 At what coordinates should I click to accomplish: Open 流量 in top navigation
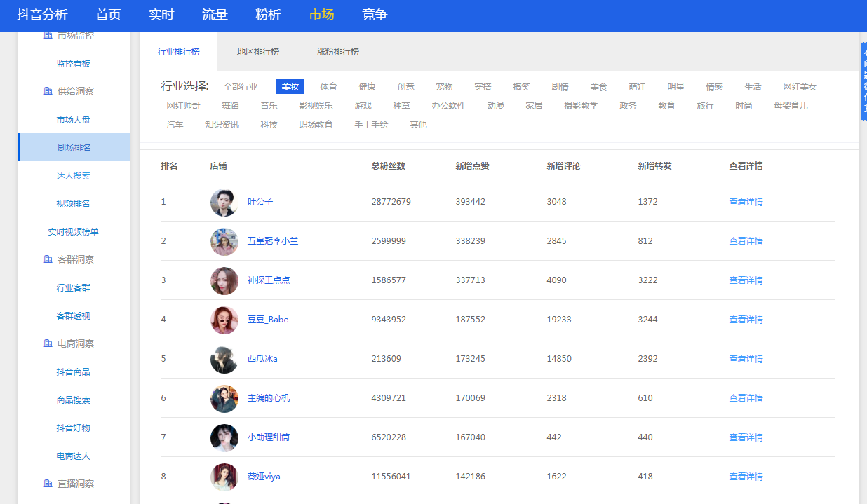(x=215, y=15)
